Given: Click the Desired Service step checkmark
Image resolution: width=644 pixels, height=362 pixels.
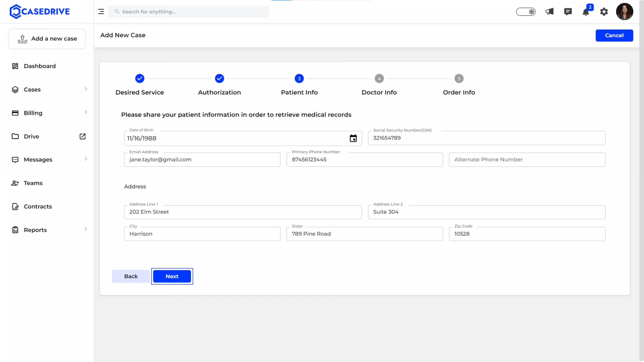Looking at the screenshot, I should [140, 78].
